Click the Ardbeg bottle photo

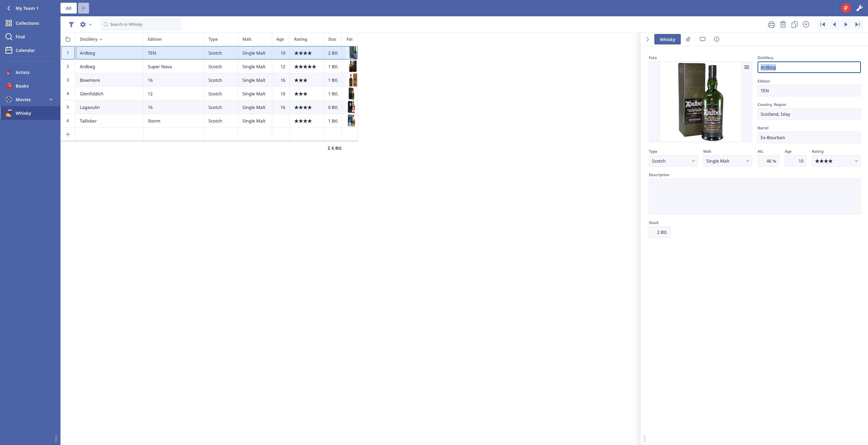(x=701, y=102)
